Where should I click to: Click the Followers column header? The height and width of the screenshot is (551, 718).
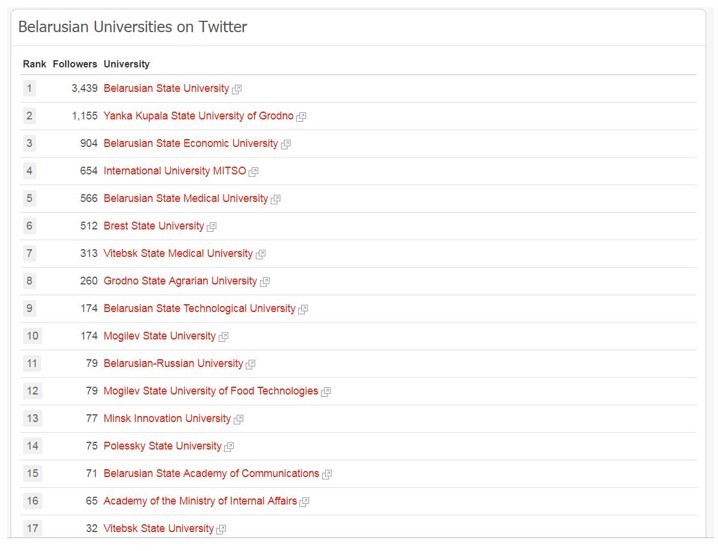[x=75, y=64]
